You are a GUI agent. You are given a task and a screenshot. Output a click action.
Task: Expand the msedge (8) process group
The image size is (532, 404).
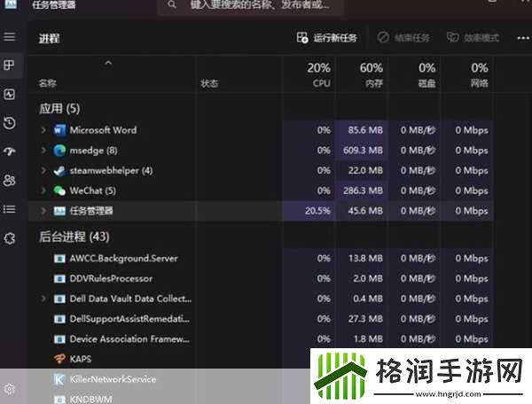[x=43, y=151]
